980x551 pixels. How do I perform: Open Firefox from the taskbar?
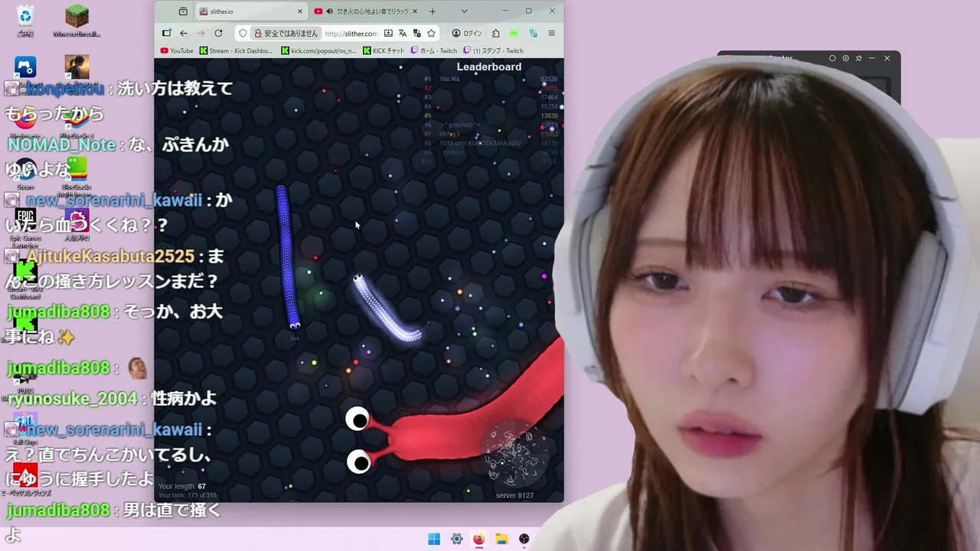479,539
